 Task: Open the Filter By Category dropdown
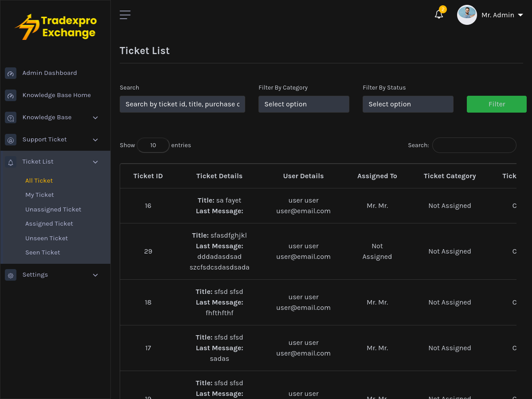(x=304, y=104)
